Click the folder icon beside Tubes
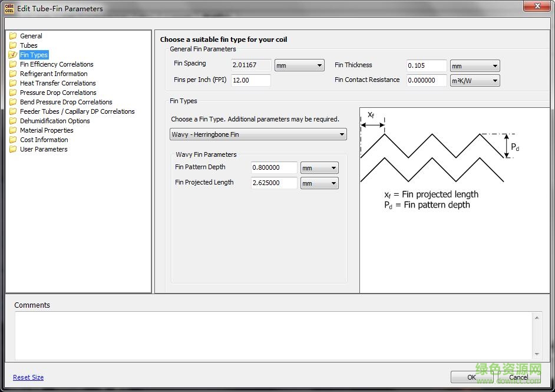 (x=13, y=45)
